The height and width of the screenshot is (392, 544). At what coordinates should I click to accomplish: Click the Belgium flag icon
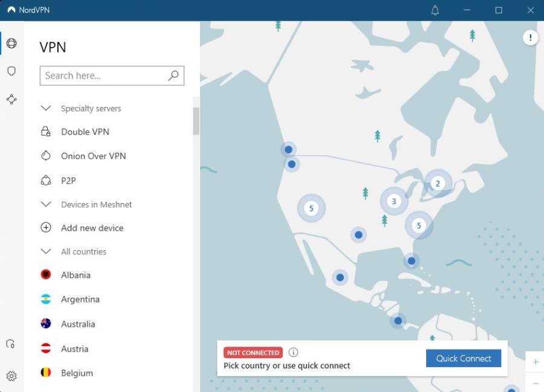point(46,373)
